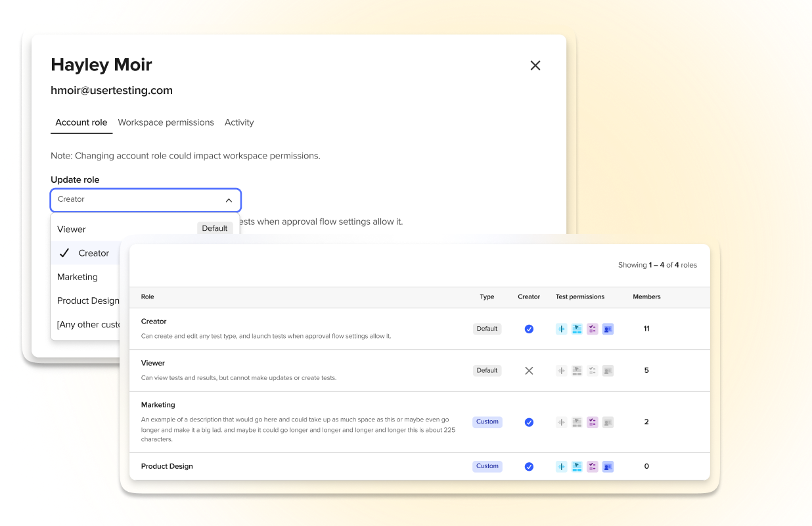Select the recording test permission icon for Creator
The image size is (812, 526).
[x=562, y=328]
